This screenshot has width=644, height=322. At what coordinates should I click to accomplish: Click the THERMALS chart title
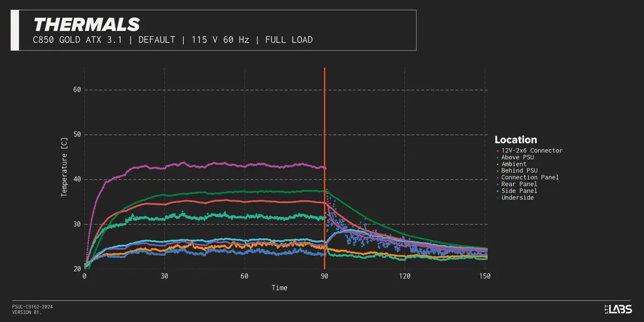tap(86, 24)
